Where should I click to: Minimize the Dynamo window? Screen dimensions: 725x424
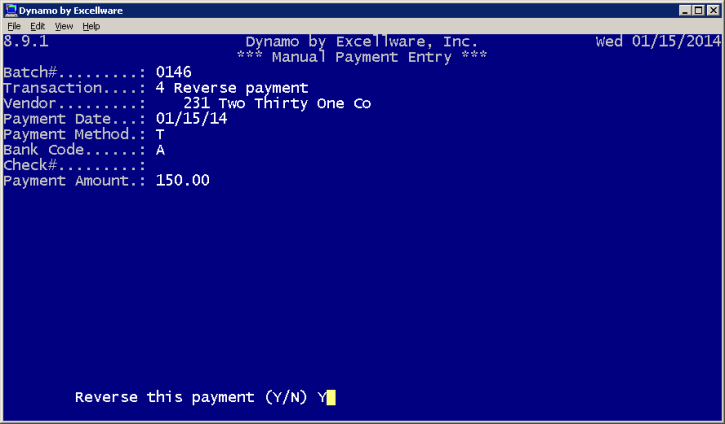point(685,10)
